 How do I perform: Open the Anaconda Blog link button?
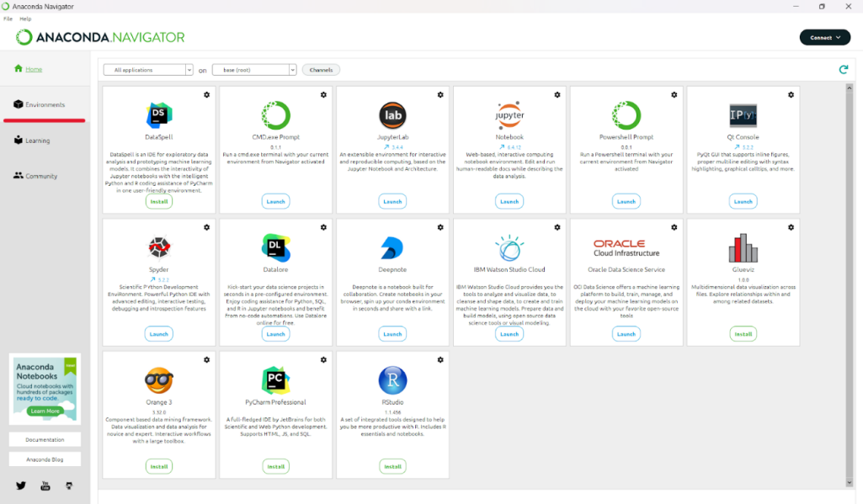click(x=45, y=459)
